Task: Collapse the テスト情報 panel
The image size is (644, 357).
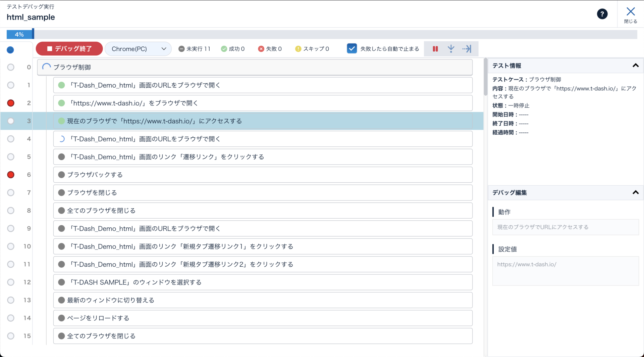Action: click(635, 65)
